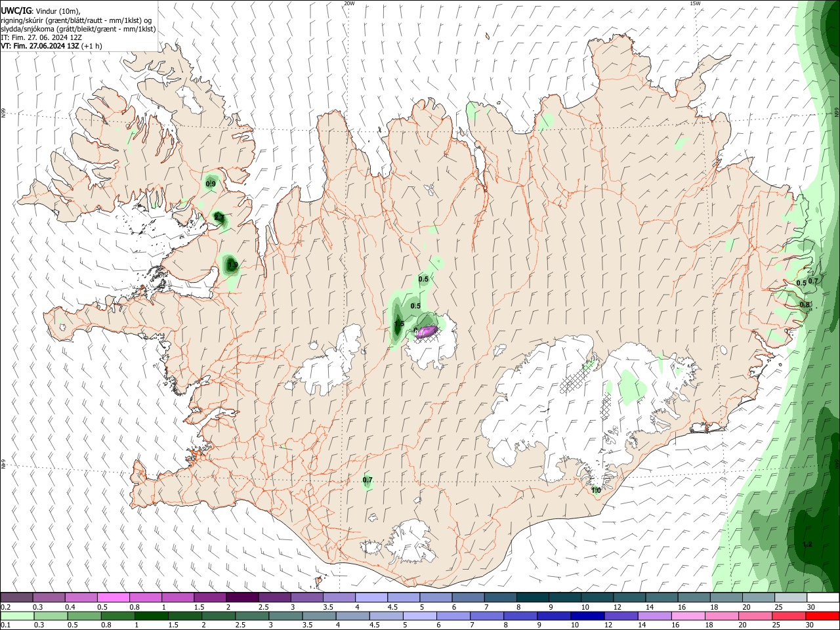This screenshot has height=630, width=840.
Task: Click the gray-green 2.5 swatch, bottom scale
Action: tap(252, 616)
